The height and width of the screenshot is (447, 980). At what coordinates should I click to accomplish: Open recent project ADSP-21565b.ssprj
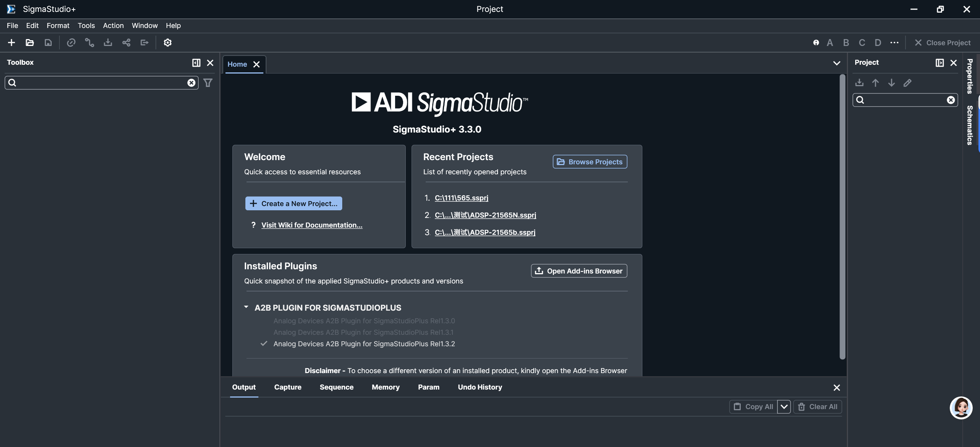(485, 233)
